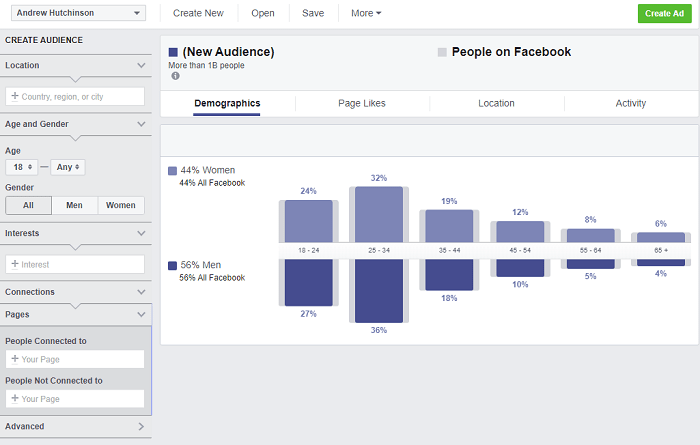Click the '44% Women' legend text
700x445 pixels.
tap(208, 171)
